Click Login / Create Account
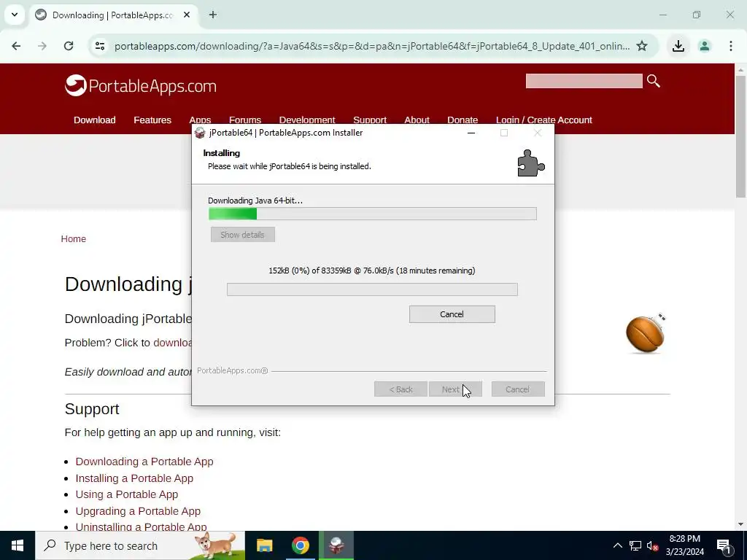Viewport: 747px width, 560px height. (544, 120)
